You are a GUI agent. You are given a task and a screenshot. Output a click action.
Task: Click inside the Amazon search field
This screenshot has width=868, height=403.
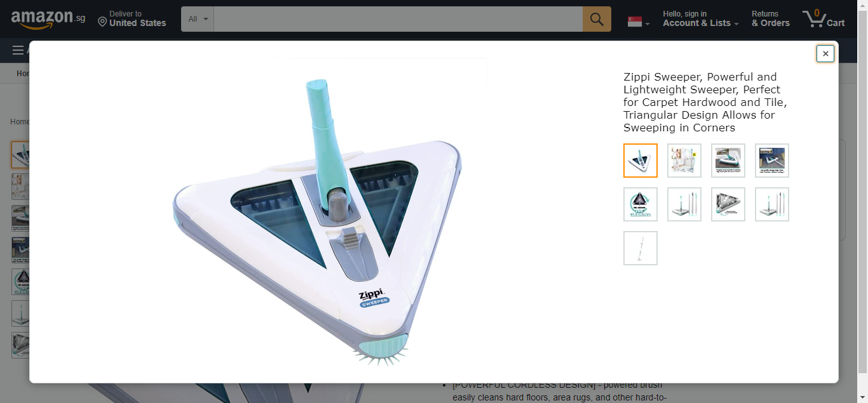[x=398, y=19]
